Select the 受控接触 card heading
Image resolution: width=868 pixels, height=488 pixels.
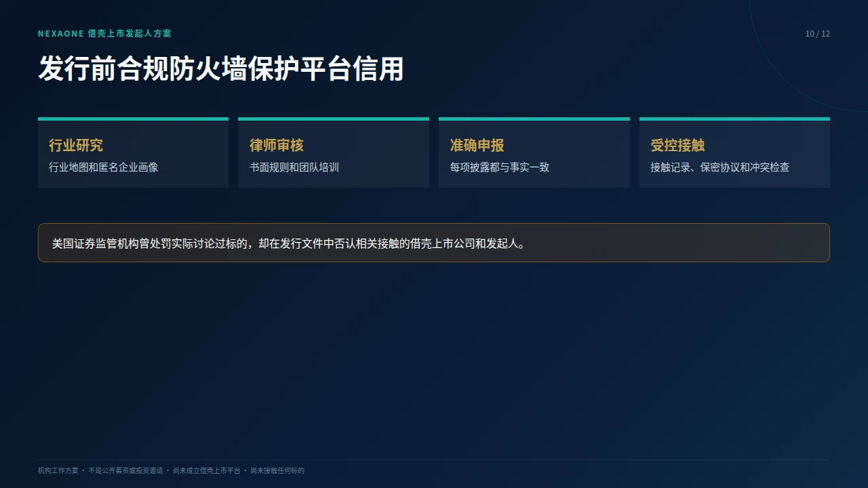[x=677, y=145]
